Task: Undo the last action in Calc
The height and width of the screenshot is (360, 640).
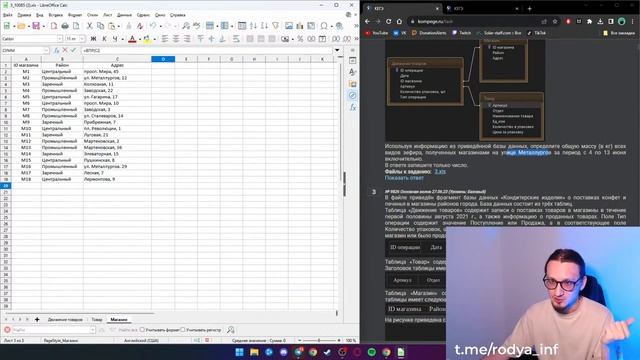Action: [153, 26]
